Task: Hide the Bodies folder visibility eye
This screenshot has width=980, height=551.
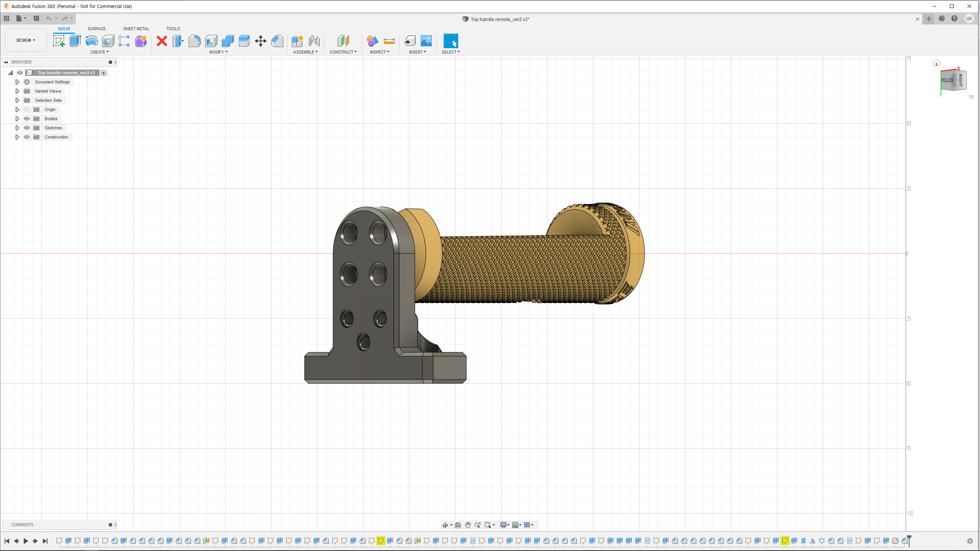Action: click(27, 119)
